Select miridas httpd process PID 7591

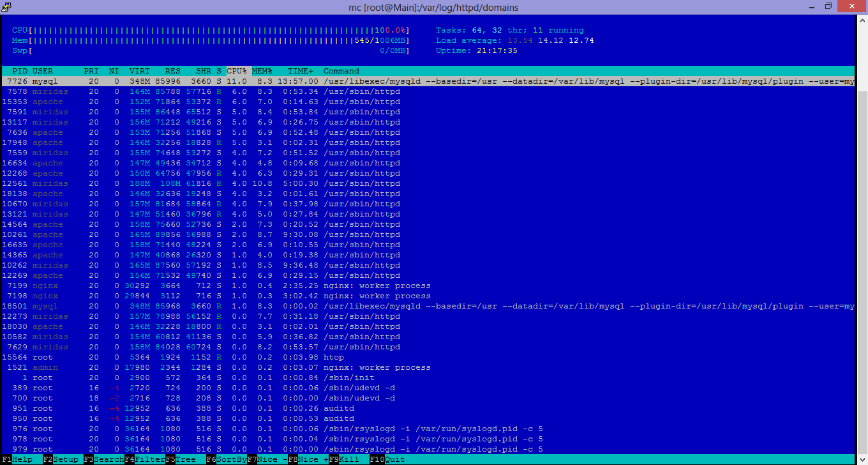pyautogui.click(x=428, y=112)
